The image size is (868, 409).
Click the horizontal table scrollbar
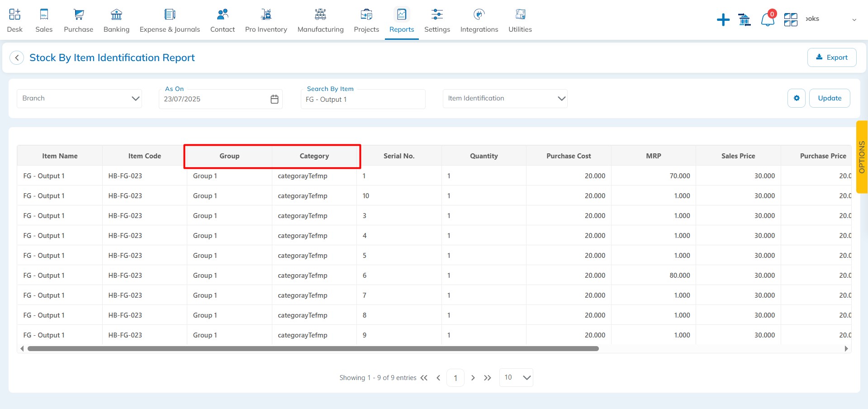point(313,349)
